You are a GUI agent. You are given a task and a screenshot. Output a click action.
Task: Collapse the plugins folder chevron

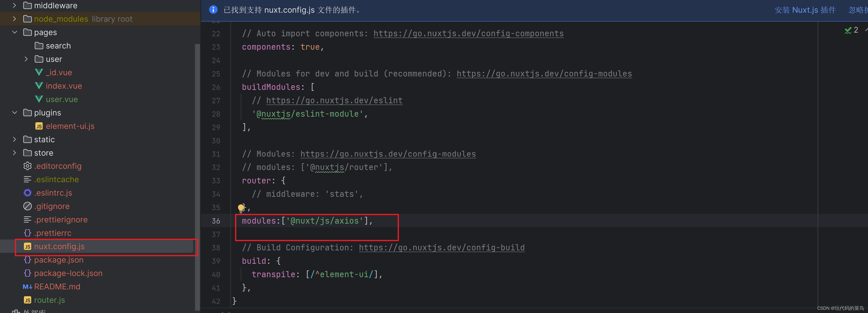click(x=14, y=113)
